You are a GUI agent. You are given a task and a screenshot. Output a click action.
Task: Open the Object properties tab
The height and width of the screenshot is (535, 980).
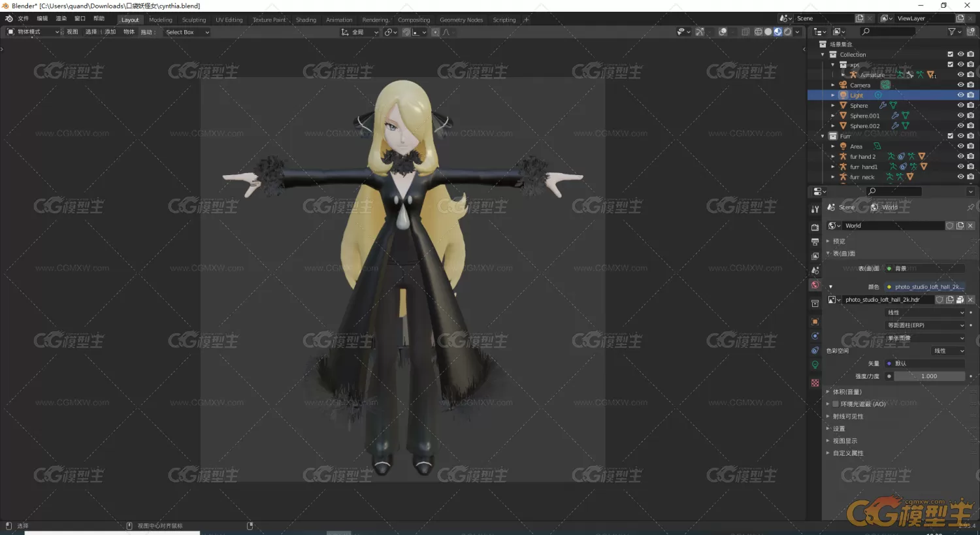[815, 321]
